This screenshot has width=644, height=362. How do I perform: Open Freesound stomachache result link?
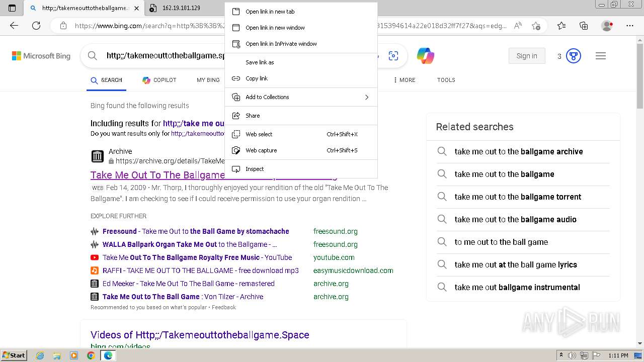(x=196, y=231)
